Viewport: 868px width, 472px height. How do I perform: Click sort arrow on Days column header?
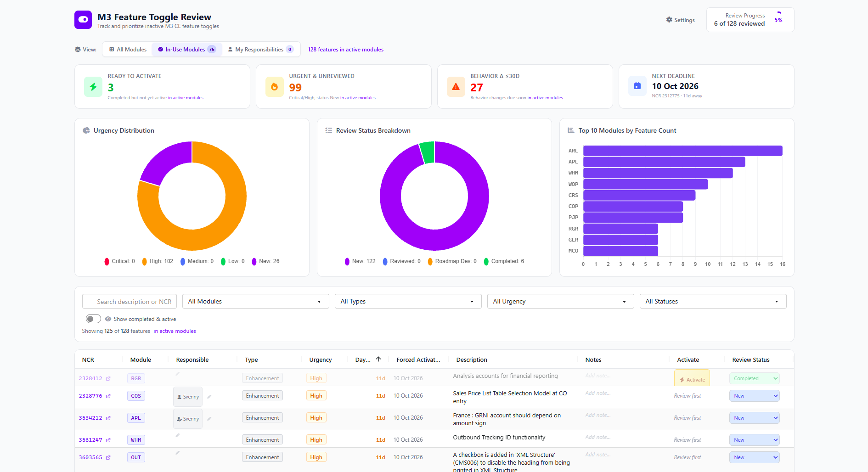tap(378, 359)
